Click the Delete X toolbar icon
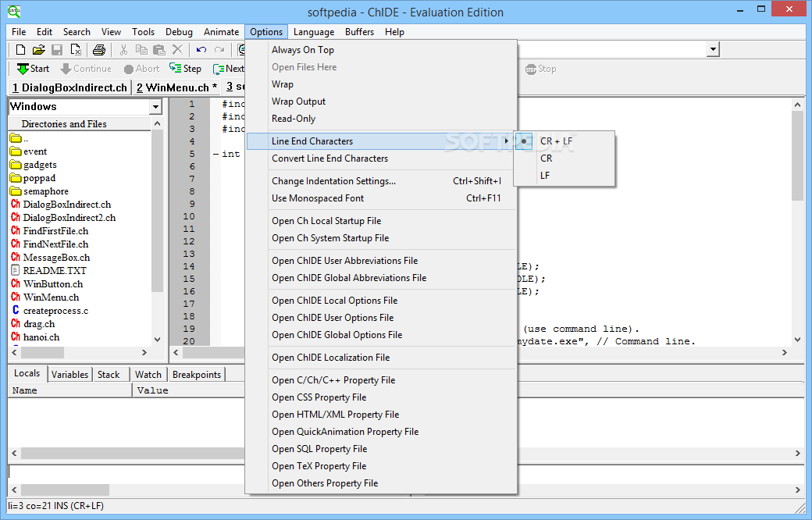 pos(177,50)
